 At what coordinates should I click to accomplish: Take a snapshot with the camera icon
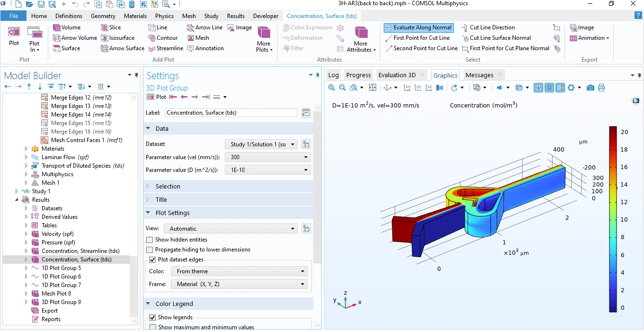click(590, 88)
